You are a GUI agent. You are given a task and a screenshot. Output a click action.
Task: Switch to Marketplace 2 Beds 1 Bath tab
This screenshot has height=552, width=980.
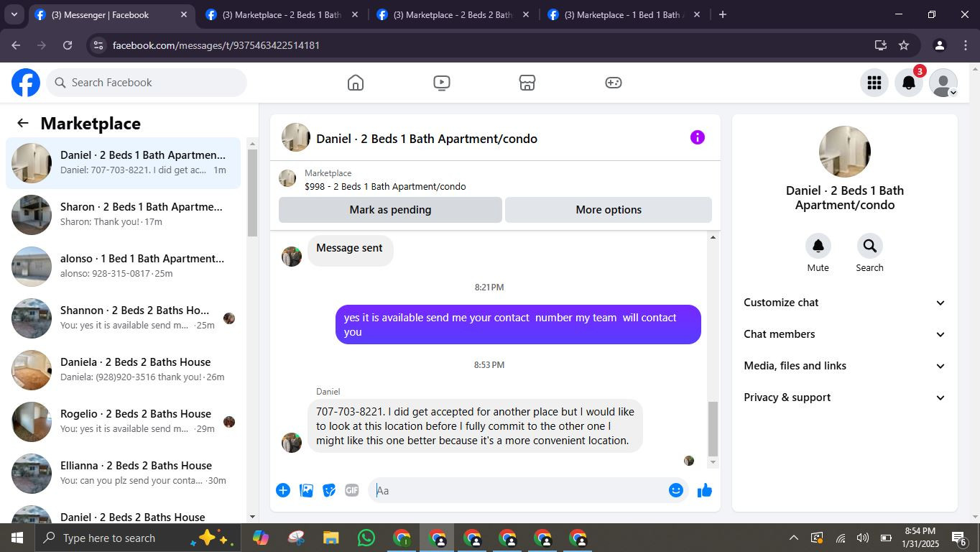click(x=281, y=14)
